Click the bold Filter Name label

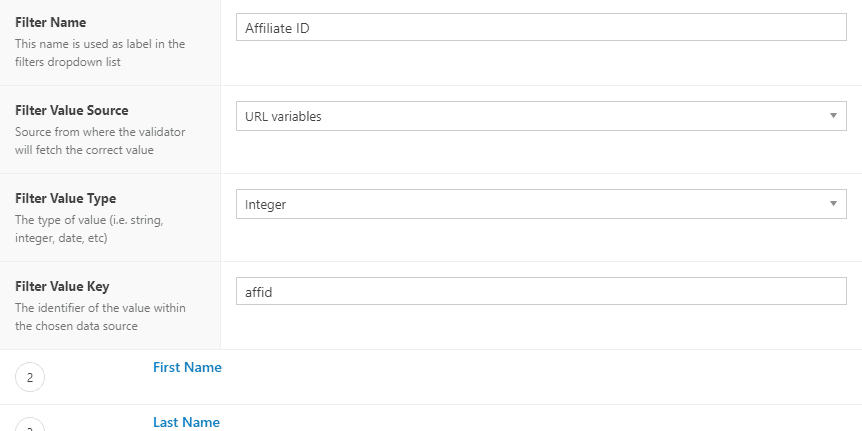50,22
